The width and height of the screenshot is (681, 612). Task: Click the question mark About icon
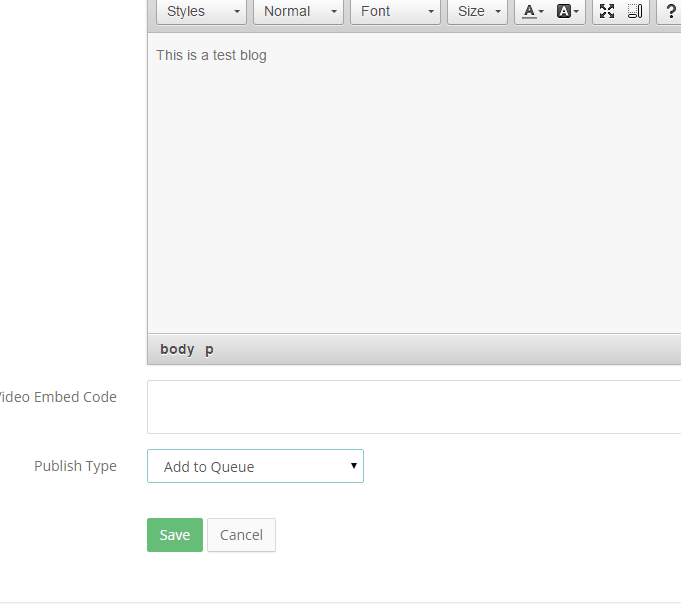[x=670, y=11]
